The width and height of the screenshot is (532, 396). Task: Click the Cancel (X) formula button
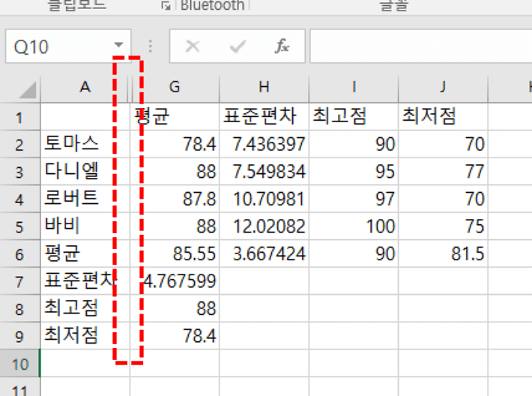pos(193,46)
